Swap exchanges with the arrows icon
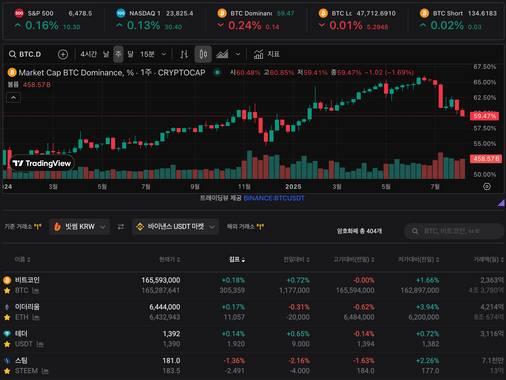The image size is (506, 380). (x=121, y=227)
